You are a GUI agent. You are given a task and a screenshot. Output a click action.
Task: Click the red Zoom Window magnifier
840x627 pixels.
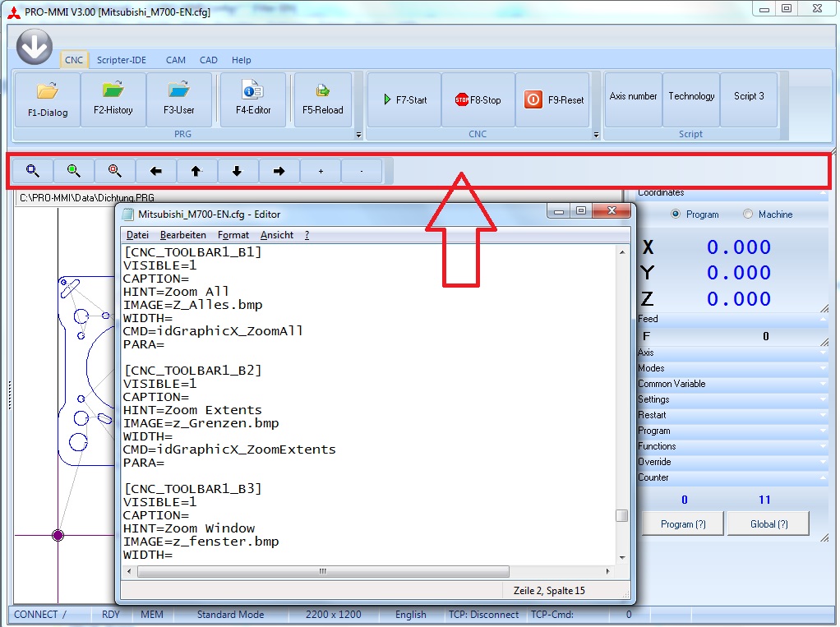click(x=115, y=171)
